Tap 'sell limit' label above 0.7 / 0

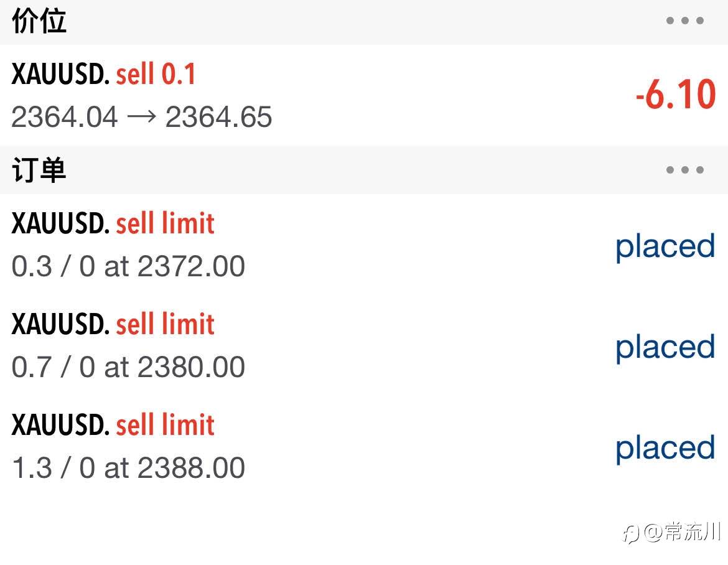pos(165,325)
